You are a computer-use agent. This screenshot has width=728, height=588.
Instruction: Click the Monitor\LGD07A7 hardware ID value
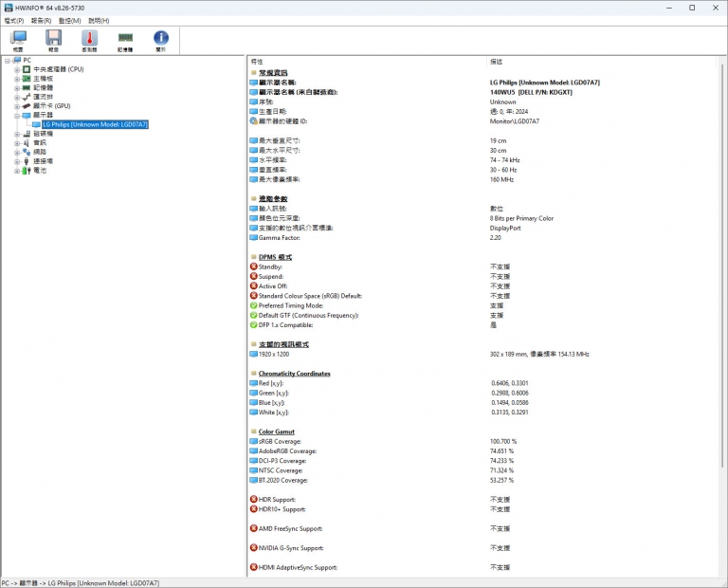pyautogui.click(x=515, y=121)
